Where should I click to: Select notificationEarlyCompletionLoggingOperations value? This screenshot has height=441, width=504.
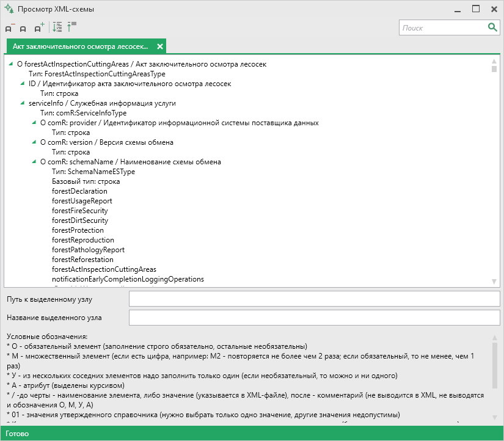pos(128,279)
